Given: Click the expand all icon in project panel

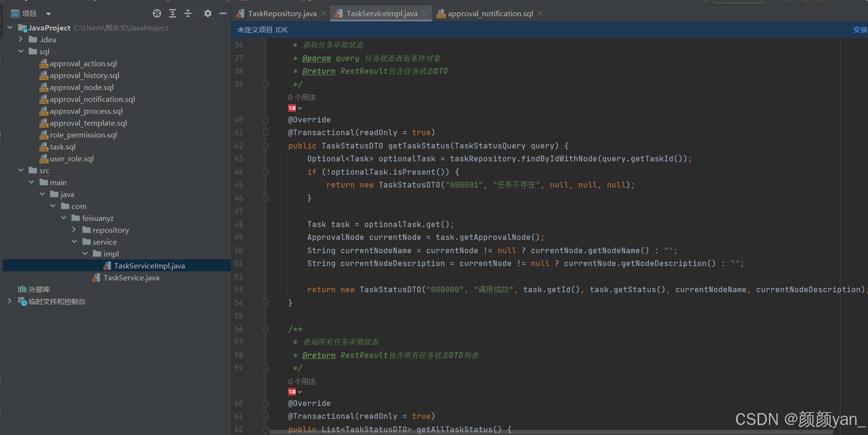Looking at the screenshot, I should click(173, 13).
